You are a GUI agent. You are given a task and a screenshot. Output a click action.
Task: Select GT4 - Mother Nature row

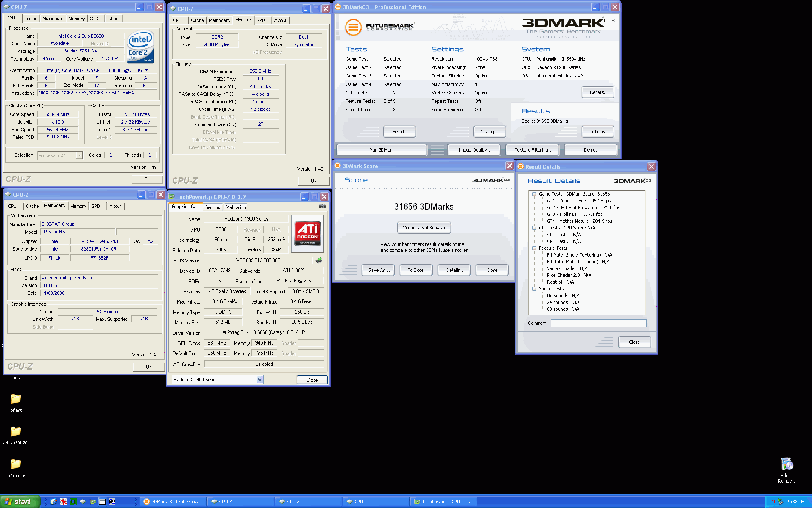(x=579, y=221)
